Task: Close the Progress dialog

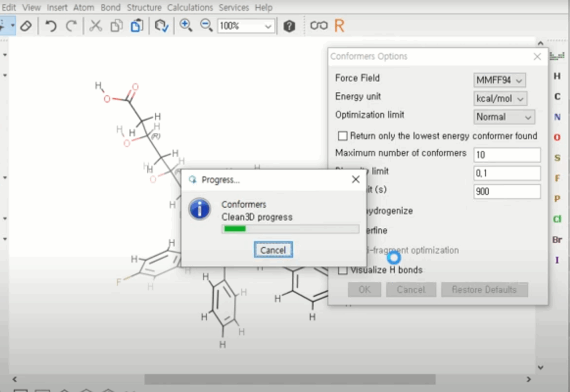Action: tap(356, 180)
